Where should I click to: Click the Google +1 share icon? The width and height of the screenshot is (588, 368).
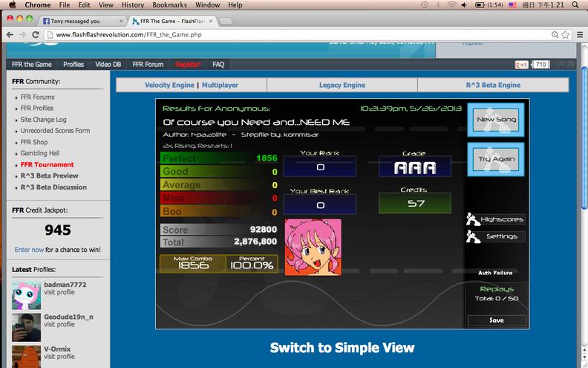click(x=522, y=65)
